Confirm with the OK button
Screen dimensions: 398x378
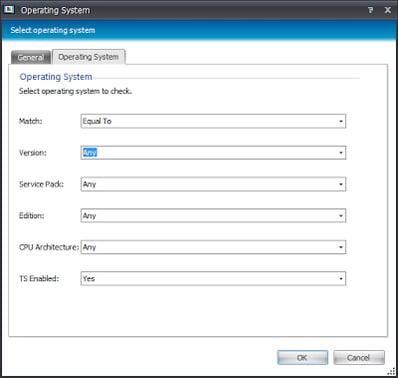pyautogui.click(x=302, y=358)
